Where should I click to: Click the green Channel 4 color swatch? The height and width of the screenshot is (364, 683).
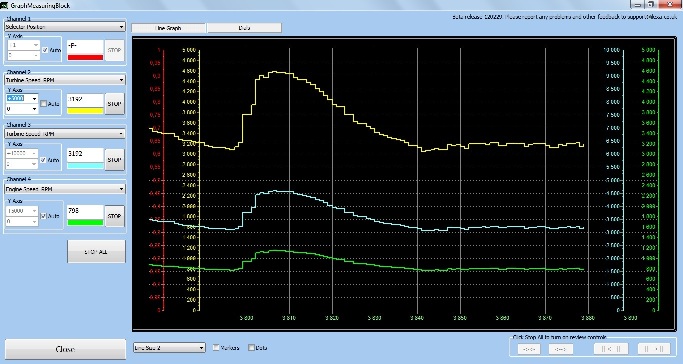[x=85, y=222]
